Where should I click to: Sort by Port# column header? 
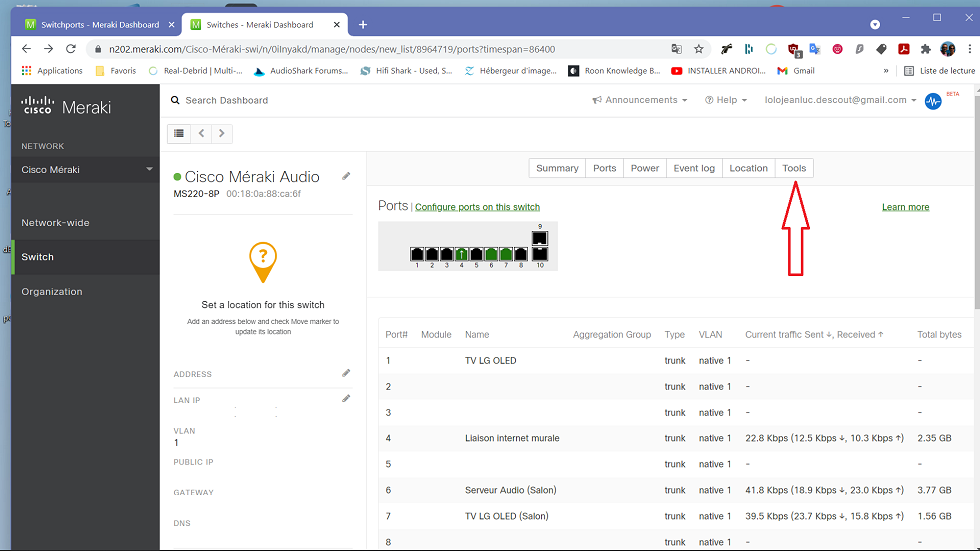click(x=396, y=334)
